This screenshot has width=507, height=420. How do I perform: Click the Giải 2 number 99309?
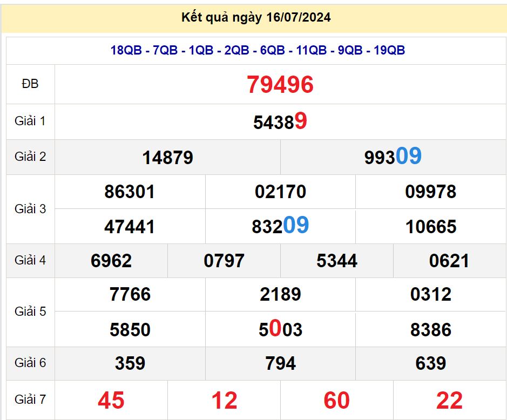tap(393, 157)
